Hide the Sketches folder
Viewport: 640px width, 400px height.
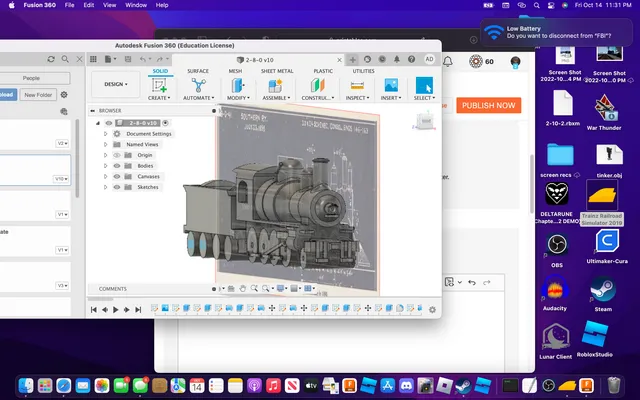117,187
